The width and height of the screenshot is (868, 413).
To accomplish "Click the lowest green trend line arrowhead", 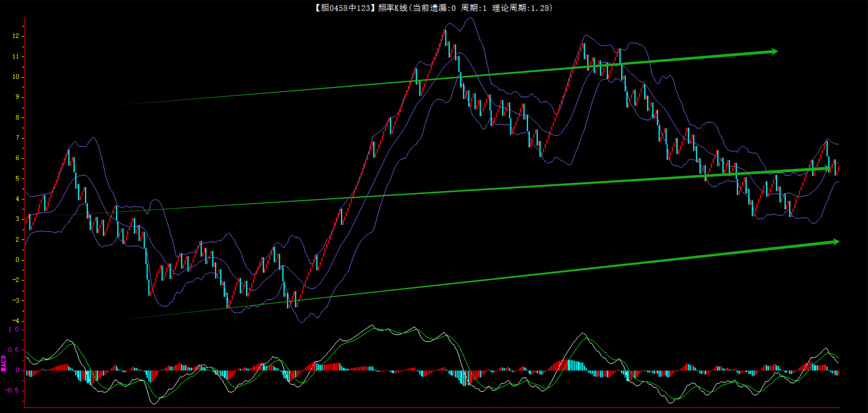I will point(835,242).
